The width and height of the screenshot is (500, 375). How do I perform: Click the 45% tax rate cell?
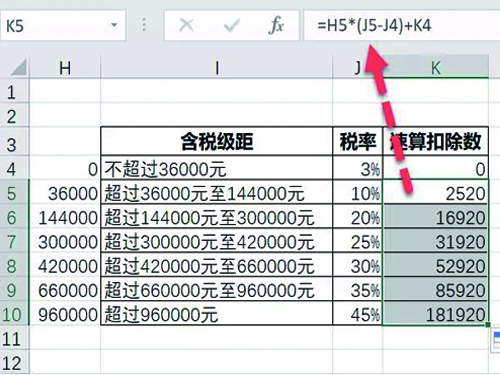point(358,314)
